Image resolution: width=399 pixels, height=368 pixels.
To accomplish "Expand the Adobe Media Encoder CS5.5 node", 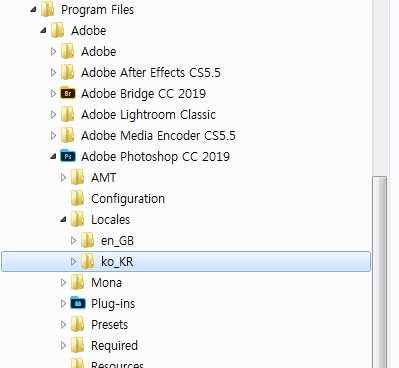I will [53, 135].
